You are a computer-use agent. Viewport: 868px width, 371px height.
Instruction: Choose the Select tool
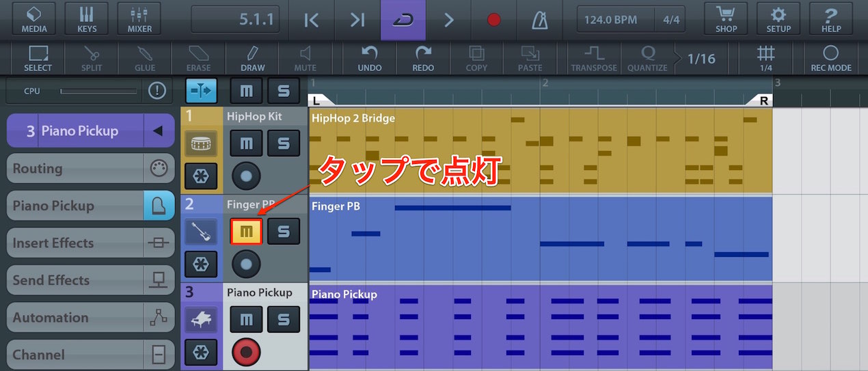[38, 58]
